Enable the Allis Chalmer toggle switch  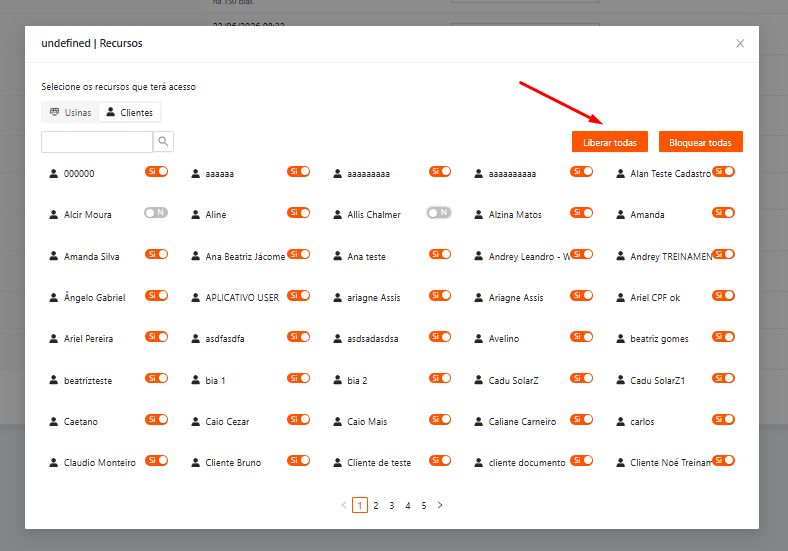439,213
